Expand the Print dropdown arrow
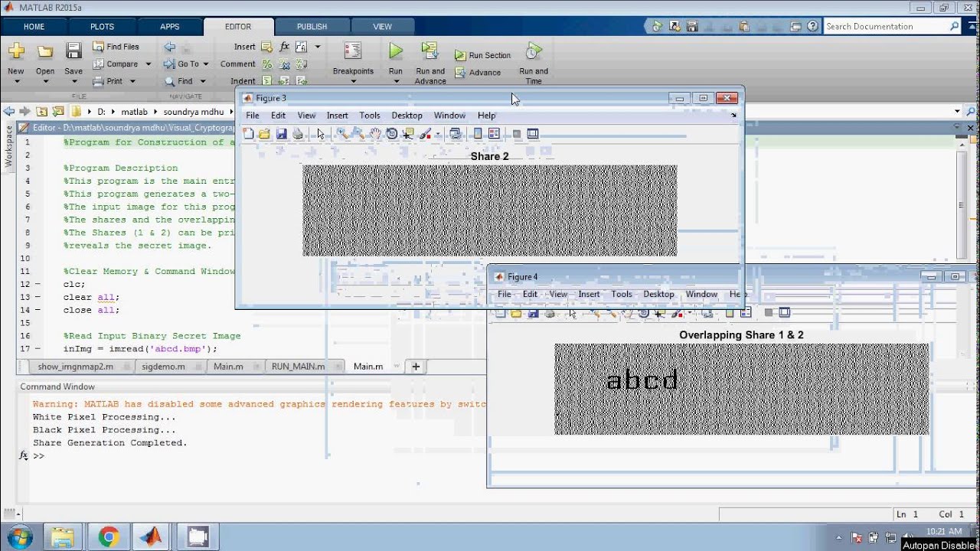 click(132, 81)
